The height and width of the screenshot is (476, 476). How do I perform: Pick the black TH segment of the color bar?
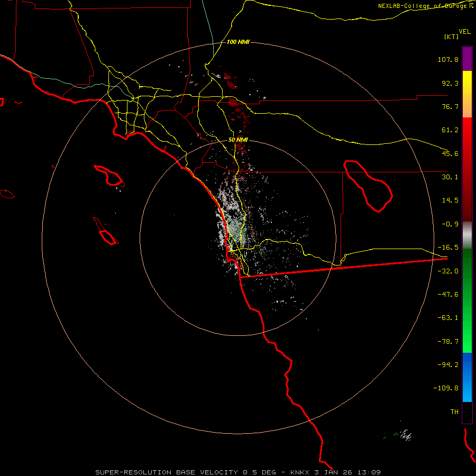point(467,412)
